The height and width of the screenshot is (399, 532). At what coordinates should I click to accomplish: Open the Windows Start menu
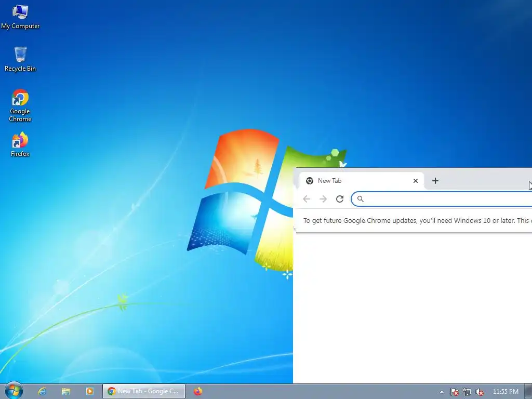click(x=14, y=391)
